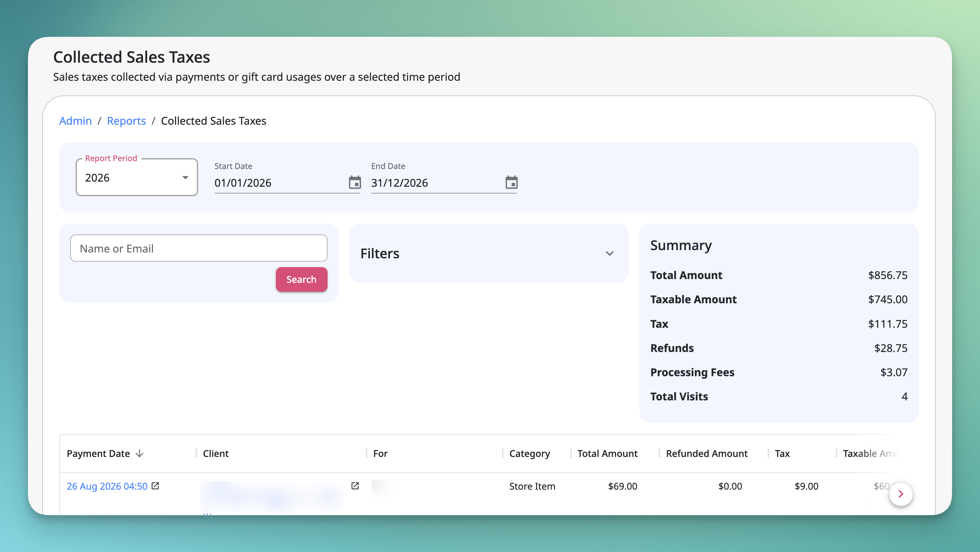Sort by Total Amount column header
The height and width of the screenshot is (552, 980).
tap(607, 454)
